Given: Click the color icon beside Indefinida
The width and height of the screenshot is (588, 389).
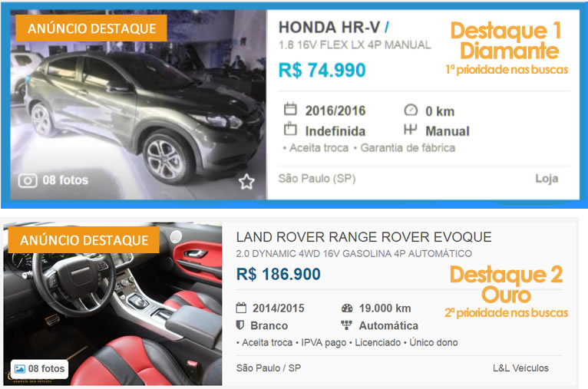Looking at the screenshot, I should (x=290, y=129).
